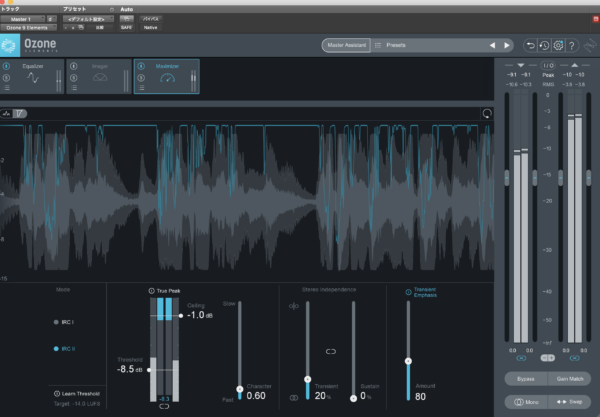Solo the Maximizer module

click(x=141, y=78)
